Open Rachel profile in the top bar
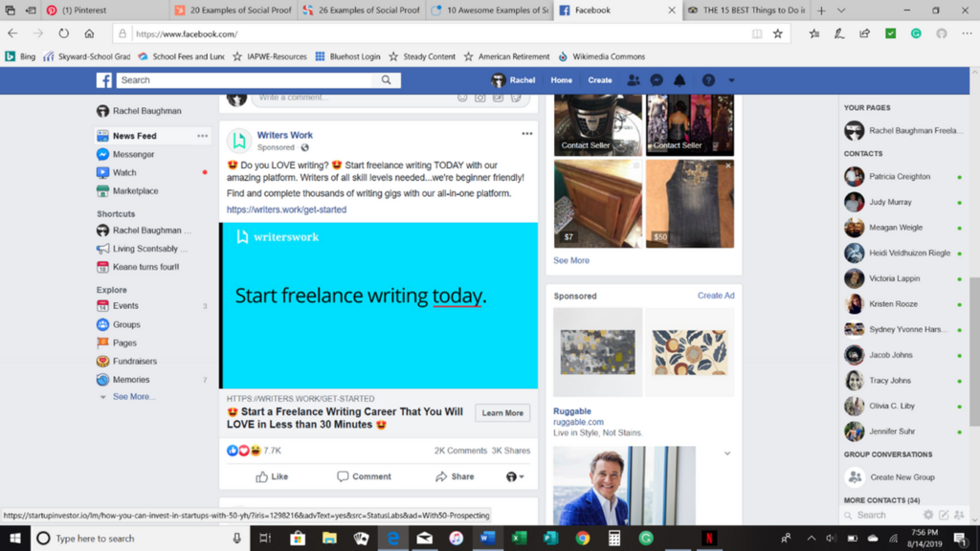The width and height of the screenshot is (980, 551). [514, 80]
